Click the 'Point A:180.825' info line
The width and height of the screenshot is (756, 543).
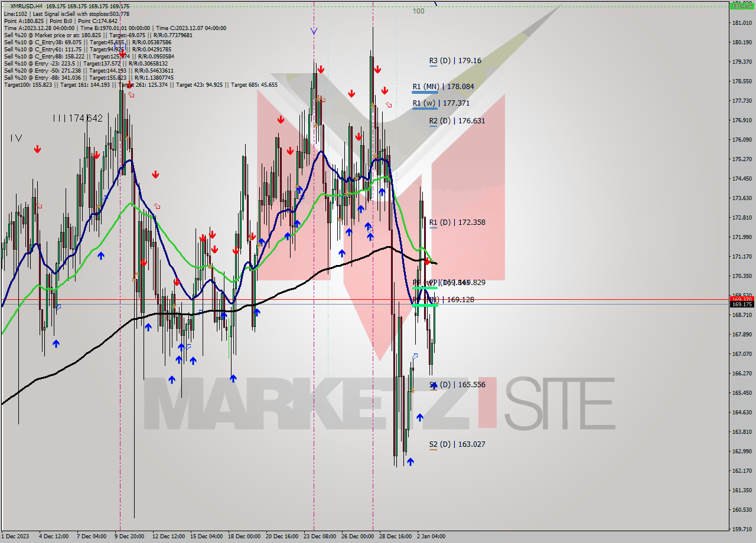click(x=61, y=21)
